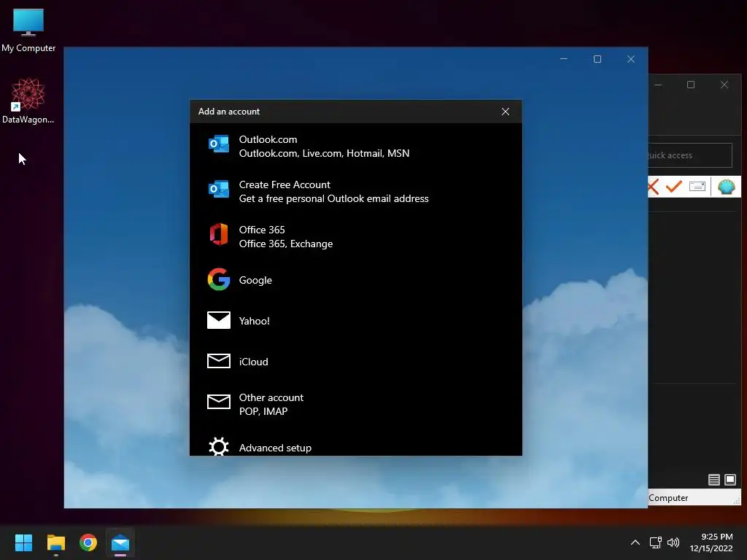Viewport: 747px width, 560px height.
Task: Click Mail app taskbar icon
Action: coord(120,542)
